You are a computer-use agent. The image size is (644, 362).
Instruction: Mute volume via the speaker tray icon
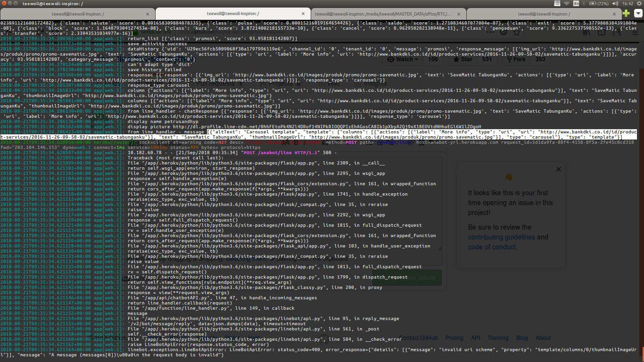[615, 4]
